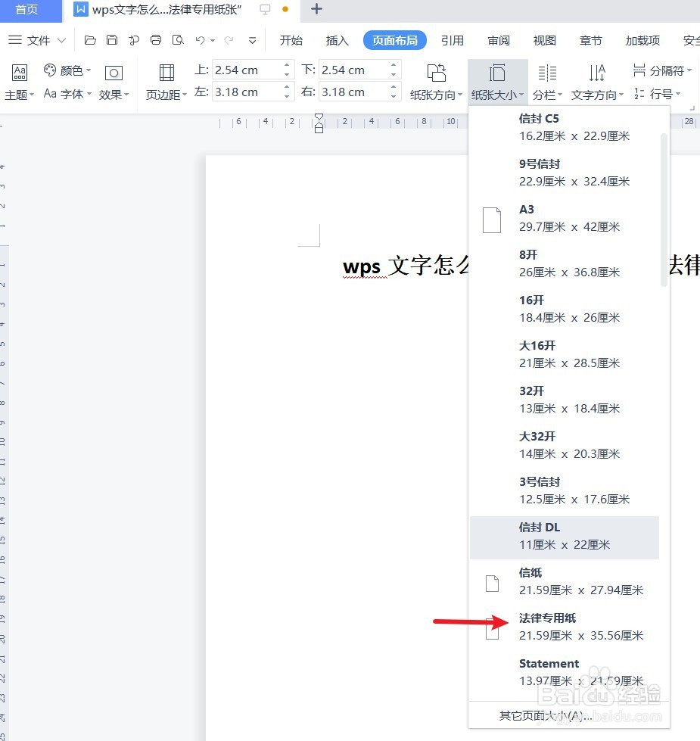Collapse the 纸张大小 paper size menu
The height and width of the screenshot is (741, 700).
497,83
